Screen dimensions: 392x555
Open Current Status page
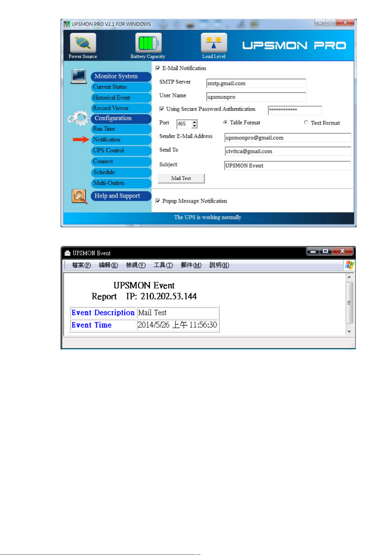tap(121, 87)
